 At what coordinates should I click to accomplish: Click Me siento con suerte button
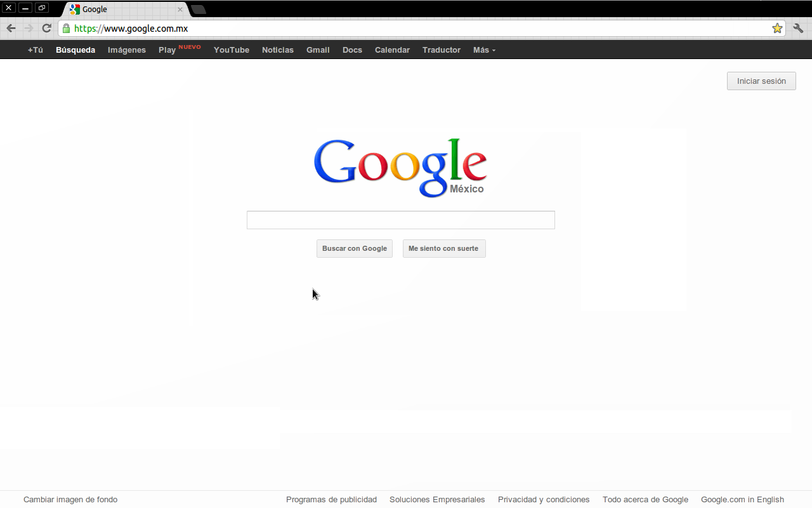(x=444, y=248)
